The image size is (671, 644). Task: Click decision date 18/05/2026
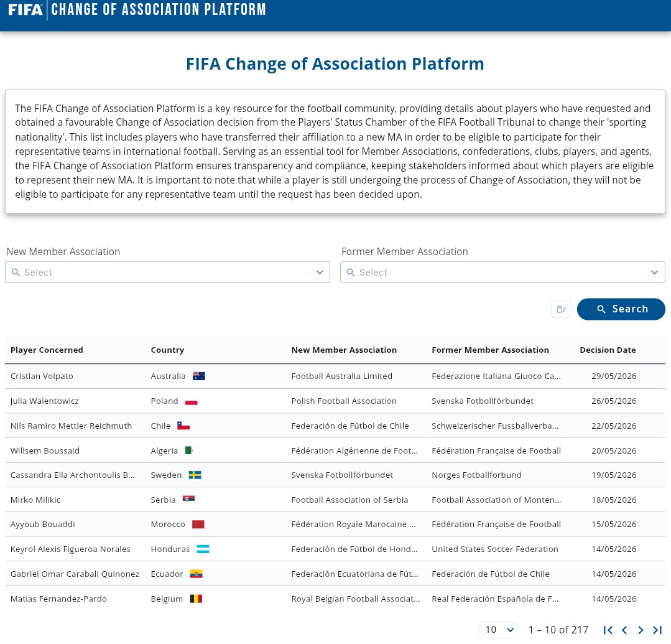tap(614, 500)
